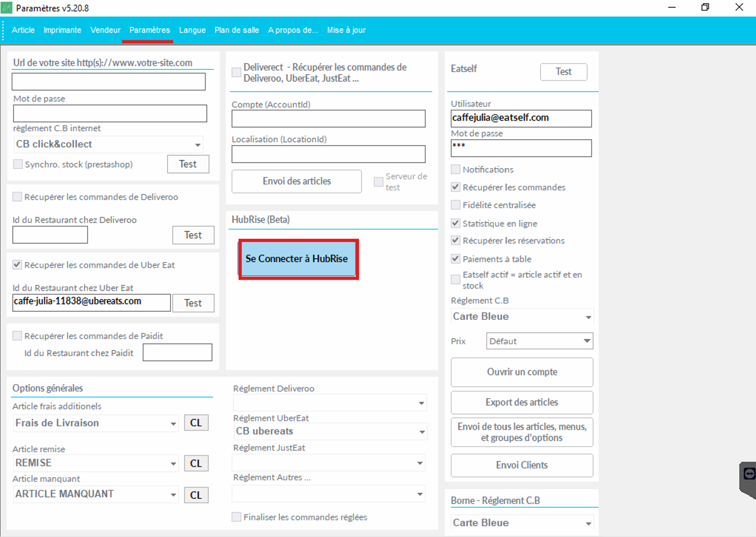Enable Récupérer les commandes de Deliveroo checkbox

pyautogui.click(x=17, y=197)
